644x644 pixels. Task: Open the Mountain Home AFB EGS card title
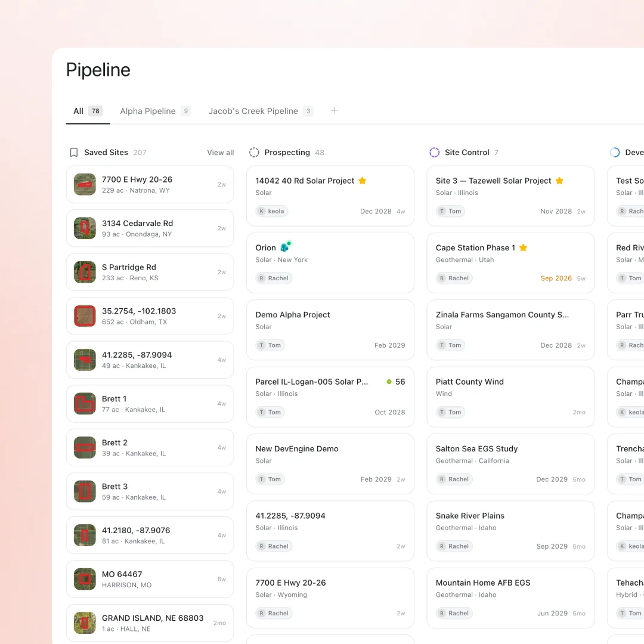coord(483,583)
